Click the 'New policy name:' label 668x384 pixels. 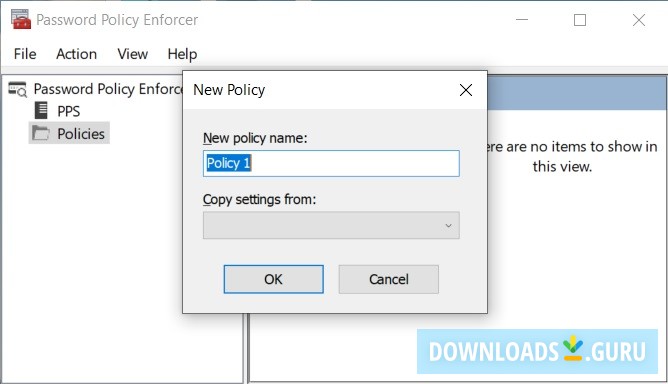[255, 138]
